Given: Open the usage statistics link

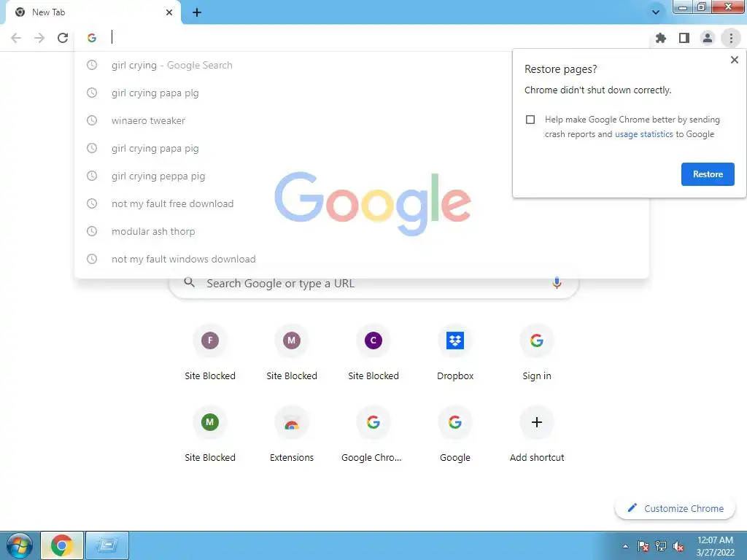Looking at the screenshot, I should coord(643,134).
